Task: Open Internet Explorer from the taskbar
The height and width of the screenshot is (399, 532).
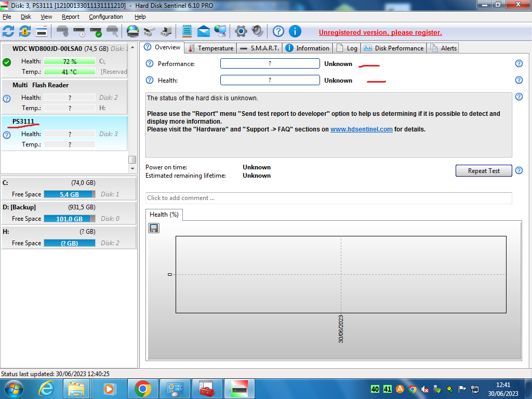Action: 46,389
